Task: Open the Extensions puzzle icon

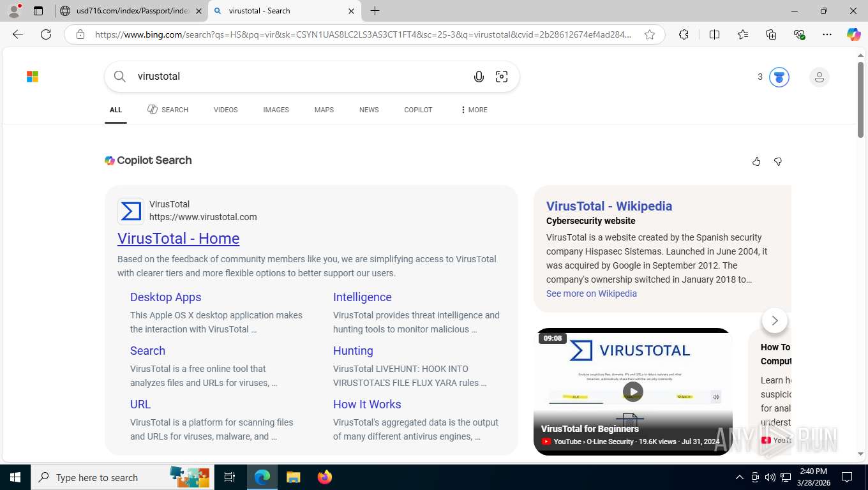Action: tap(684, 34)
